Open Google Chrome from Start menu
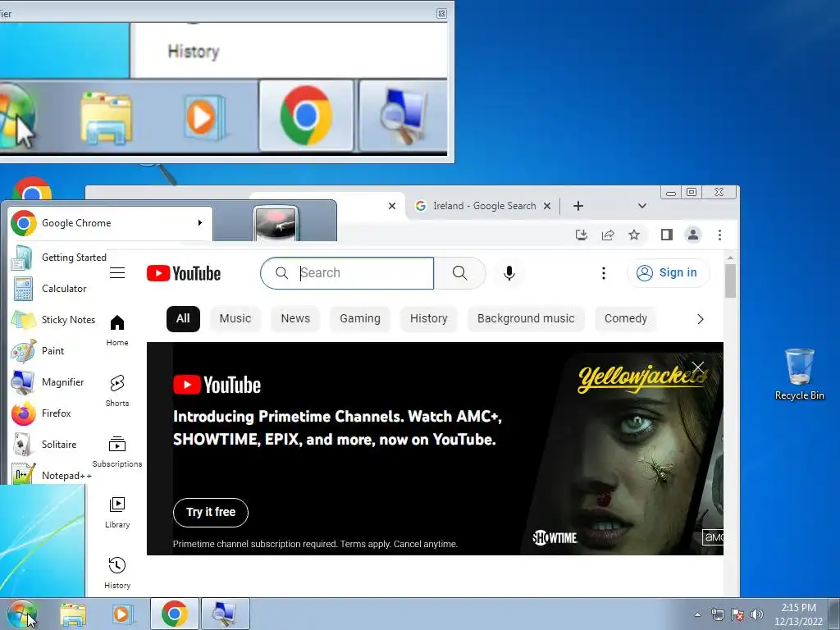This screenshot has height=630, width=840. point(111,223)
